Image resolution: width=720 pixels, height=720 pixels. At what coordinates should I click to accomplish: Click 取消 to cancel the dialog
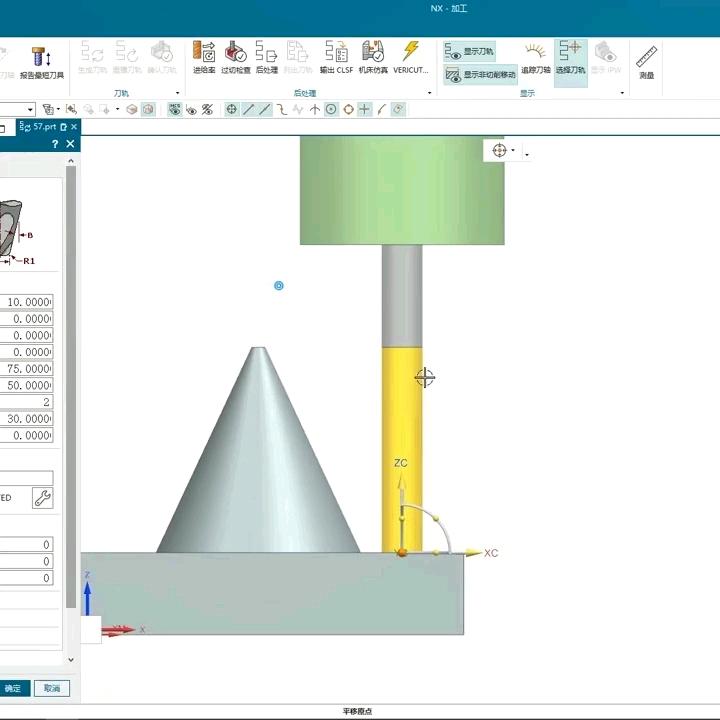click(x=52, y=688)
